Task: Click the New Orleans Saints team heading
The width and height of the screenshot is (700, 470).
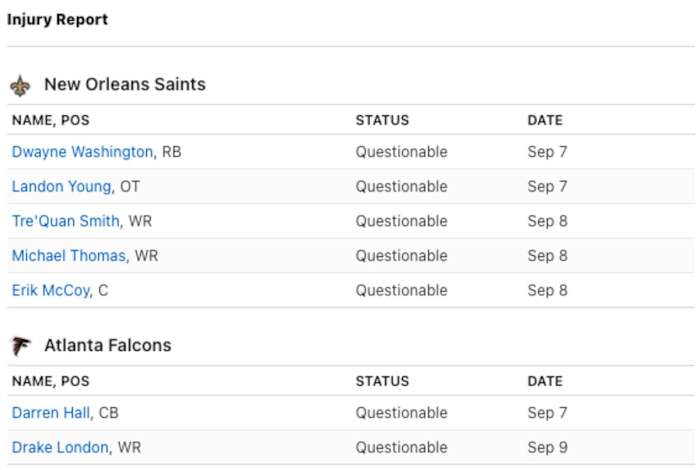Action: [x=124, y=85]
